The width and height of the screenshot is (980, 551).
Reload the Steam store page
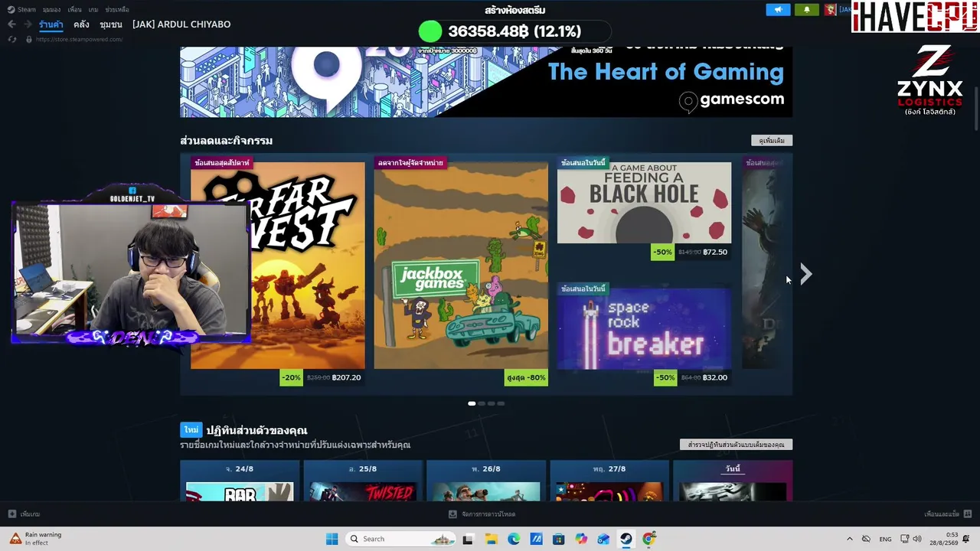point(12,39)
